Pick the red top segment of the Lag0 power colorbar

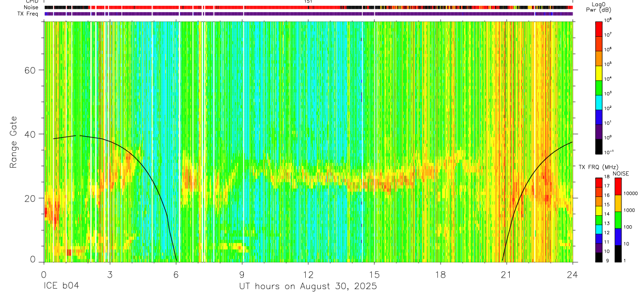599,28
